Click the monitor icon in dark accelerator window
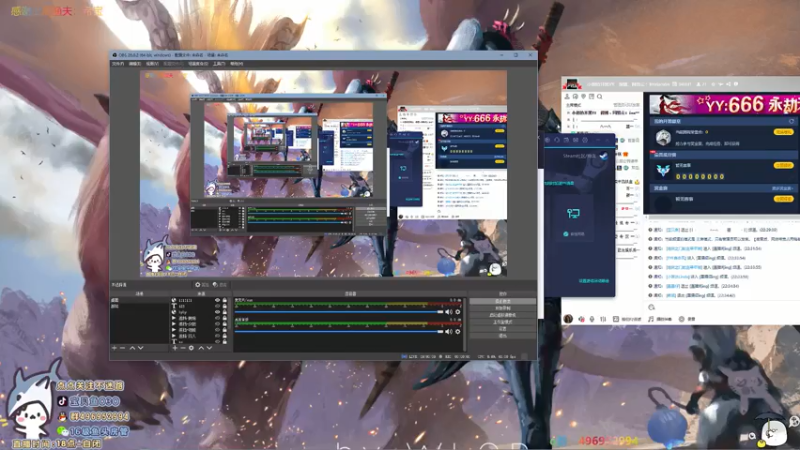This screenshot has height=450, width=800. click(x=573, y=213)
